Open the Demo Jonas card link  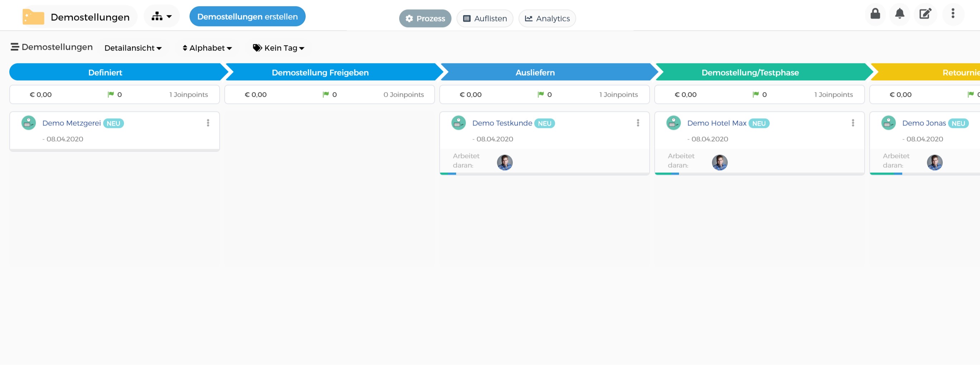click(x=924, y=123)
